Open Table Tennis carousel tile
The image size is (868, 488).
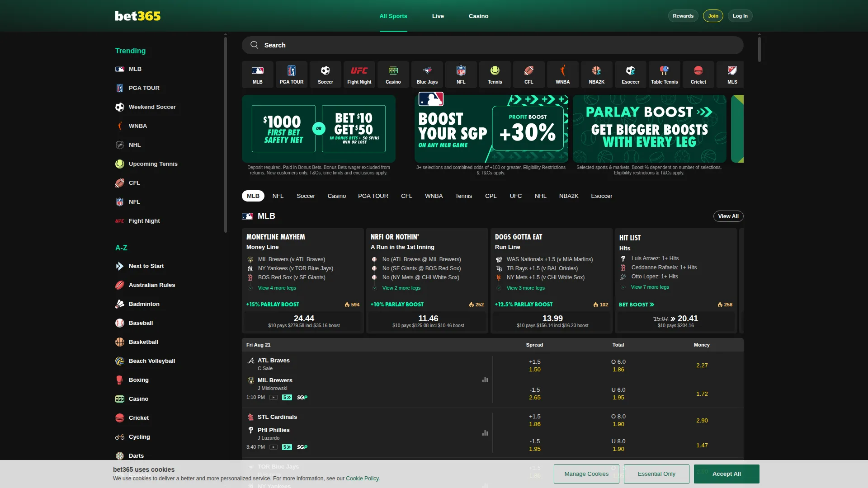665,75
